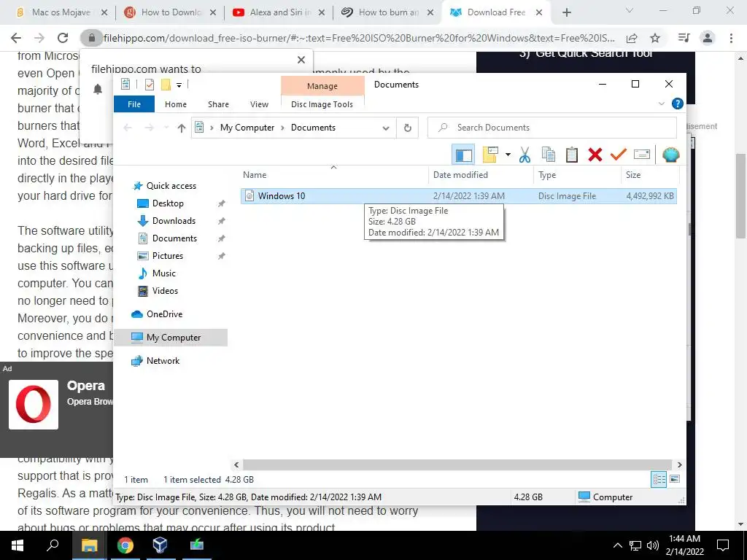Open Chrome profile avatar menu
The width and height of the screenshot is (747, 560).
click(708, 38)
